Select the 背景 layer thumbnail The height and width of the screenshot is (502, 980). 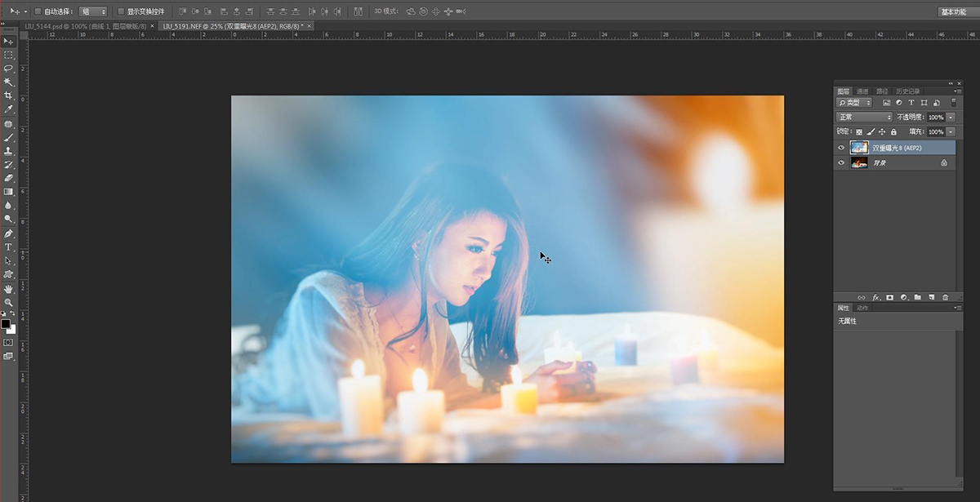click(859, 163)
